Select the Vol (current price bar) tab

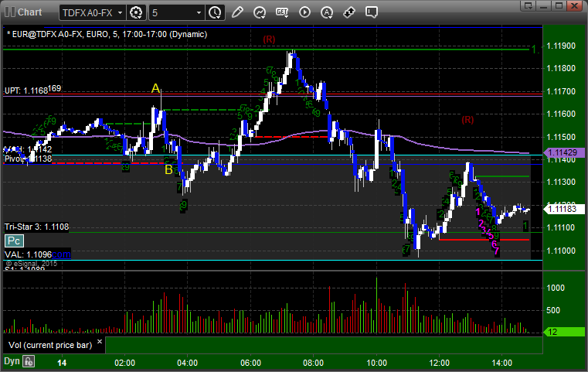50,345
